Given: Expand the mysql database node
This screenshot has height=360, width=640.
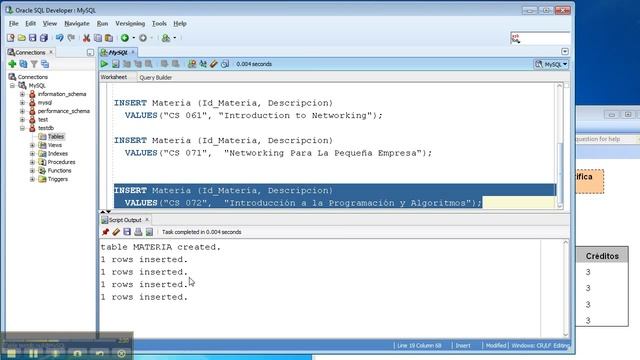Looking at the screenshot, I should 22,102.
